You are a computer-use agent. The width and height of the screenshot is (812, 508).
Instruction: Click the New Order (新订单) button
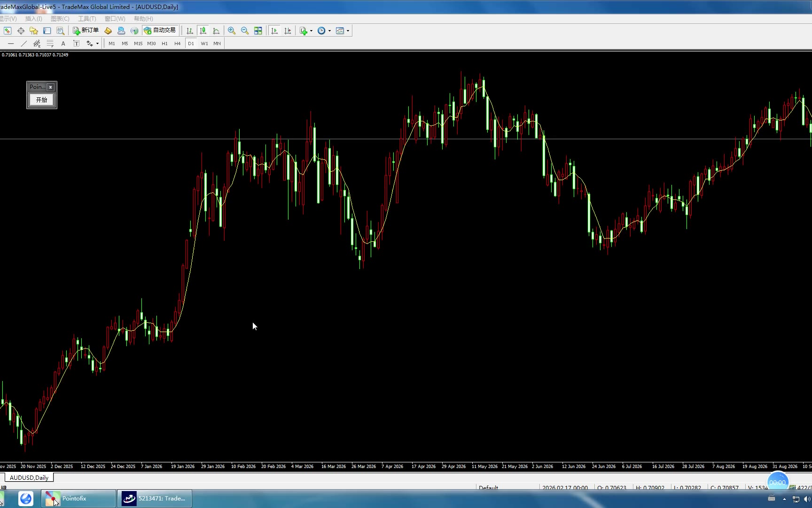point(86,31)
